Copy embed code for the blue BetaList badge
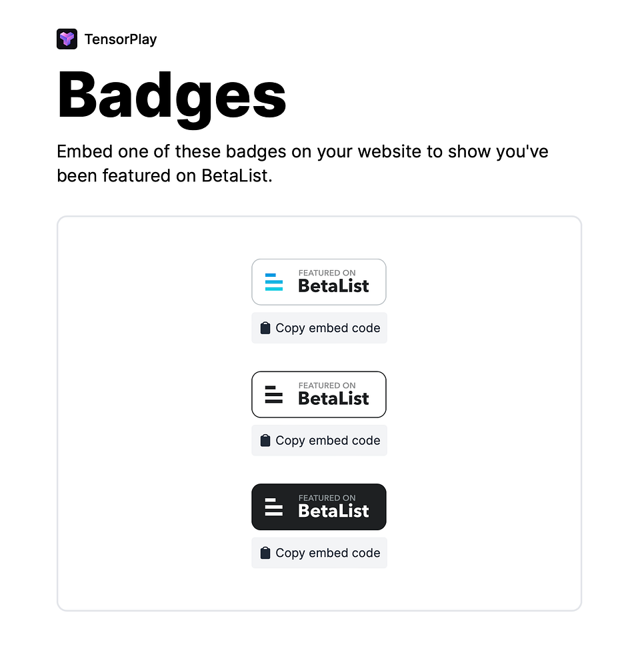Image resolution: width=644 pixels, height=667 pixels. coord(319,328)
